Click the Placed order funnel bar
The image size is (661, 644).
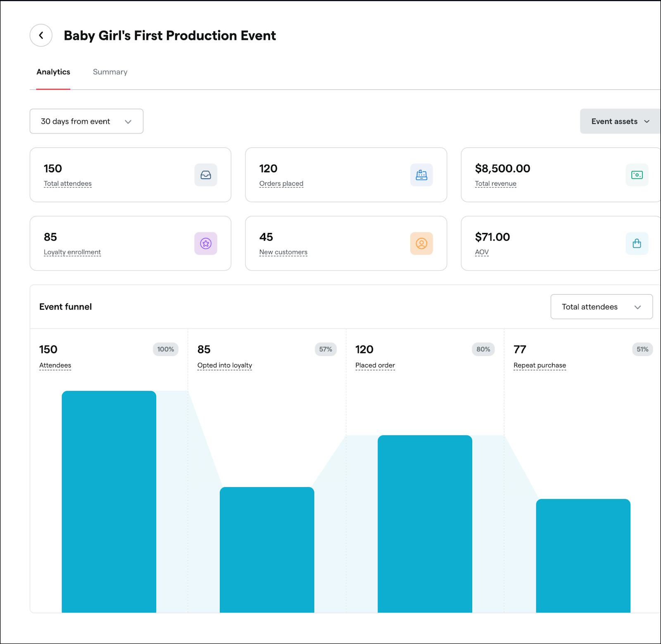tap(425, 524)
